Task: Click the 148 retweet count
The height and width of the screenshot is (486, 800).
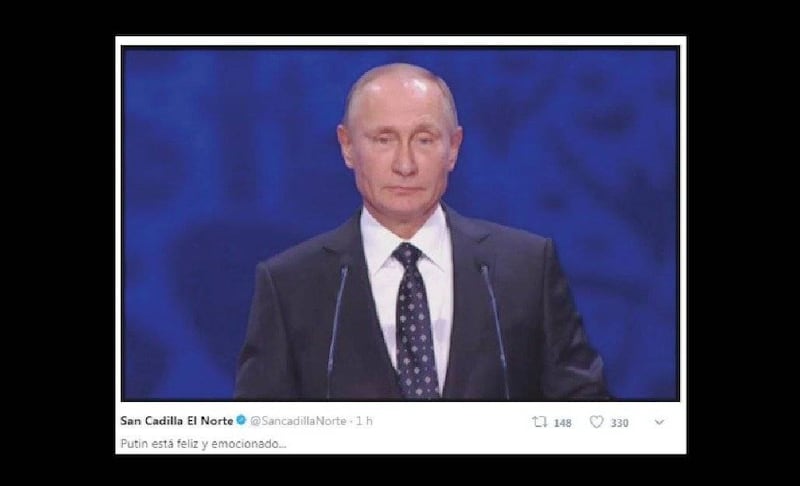Action: point(562,423)
